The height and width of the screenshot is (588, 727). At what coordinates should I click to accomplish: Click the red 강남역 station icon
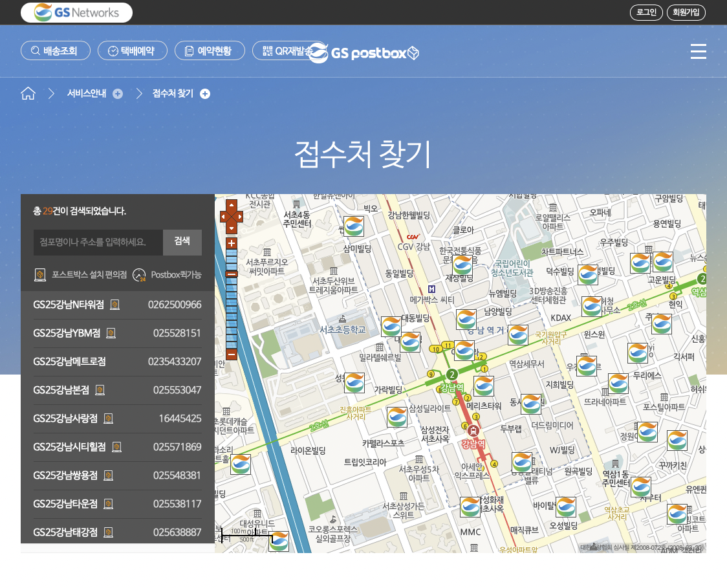coord(473,430)
